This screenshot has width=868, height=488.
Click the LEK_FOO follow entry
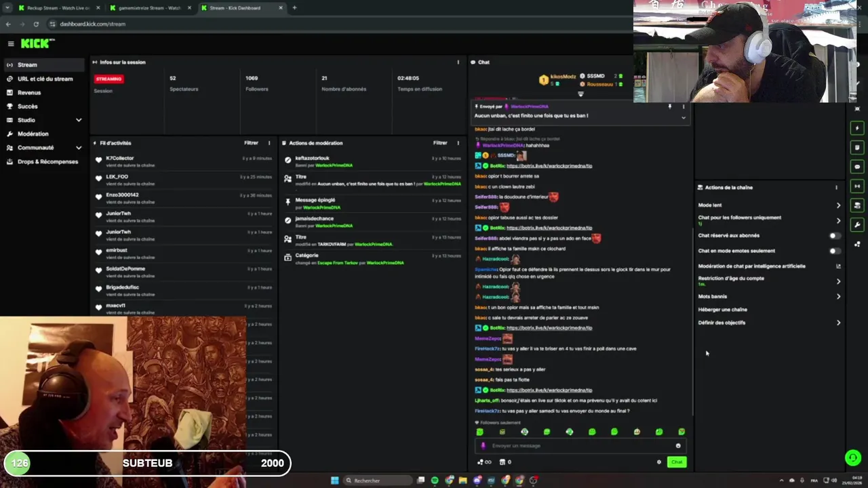click(184, 180)
